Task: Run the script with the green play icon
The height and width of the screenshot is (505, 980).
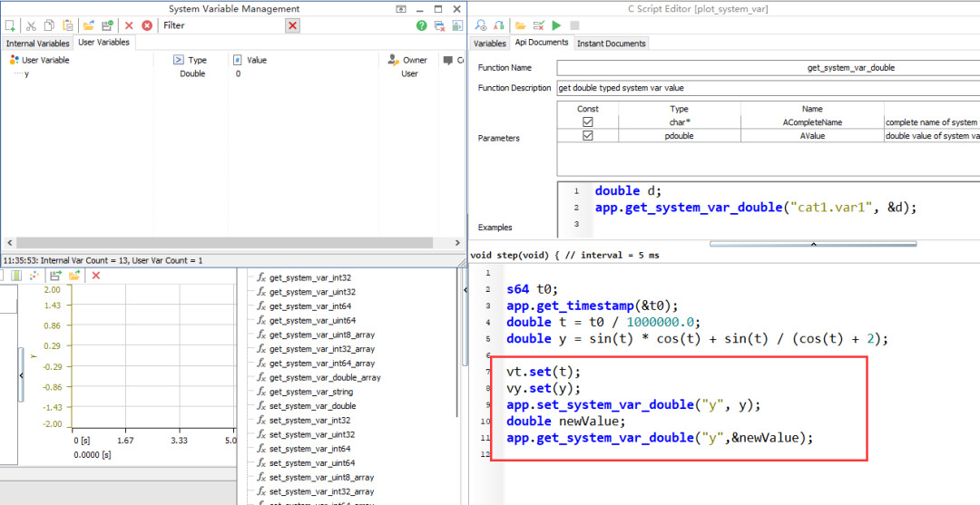Action: 556,26
